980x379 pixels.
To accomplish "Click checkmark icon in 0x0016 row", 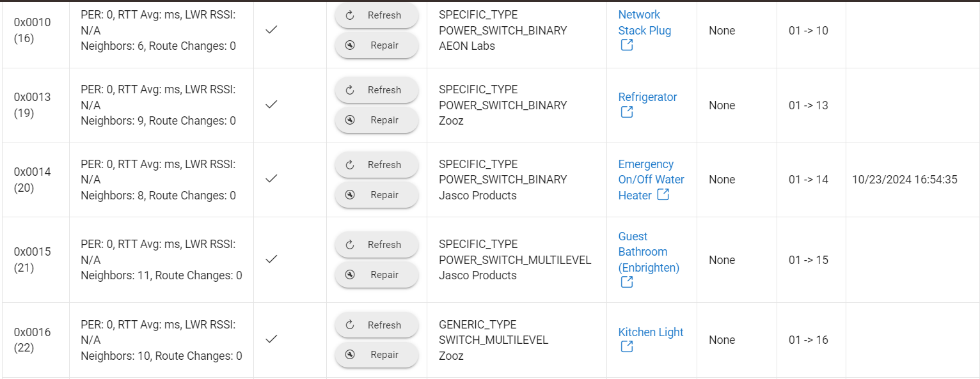I will tap(271, 339).
